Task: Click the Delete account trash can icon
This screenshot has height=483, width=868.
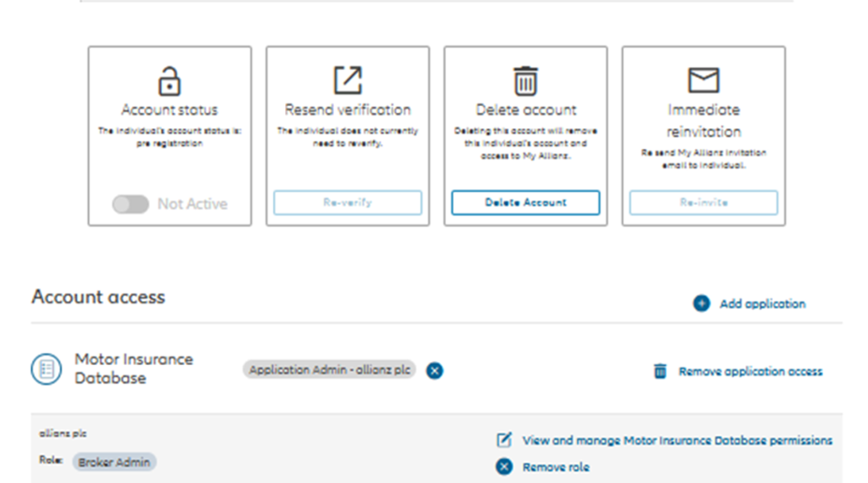Action: click(526, 80)
